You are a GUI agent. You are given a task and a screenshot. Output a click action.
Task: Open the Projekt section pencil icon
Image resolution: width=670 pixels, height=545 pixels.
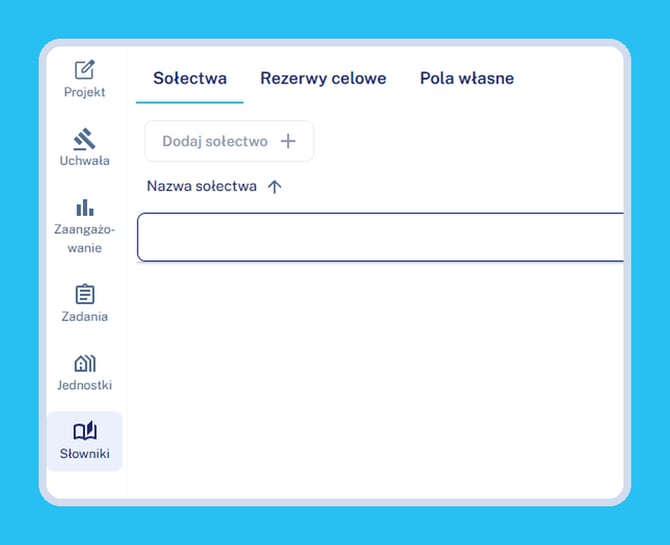85,70
